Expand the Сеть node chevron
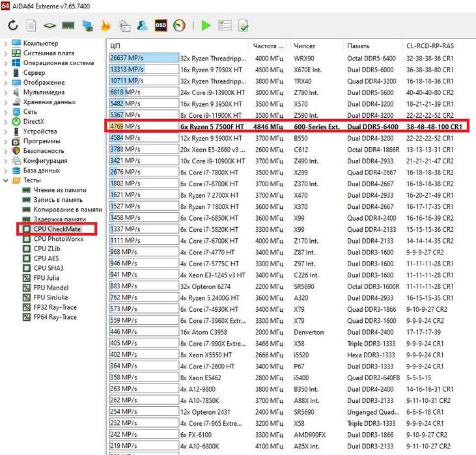476x455 pixels. coord(6,112)
